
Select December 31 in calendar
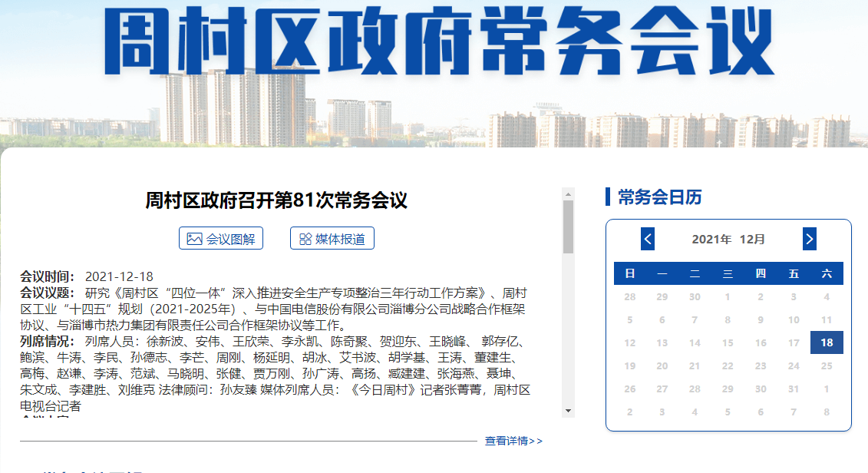click(x=794, y=389)
